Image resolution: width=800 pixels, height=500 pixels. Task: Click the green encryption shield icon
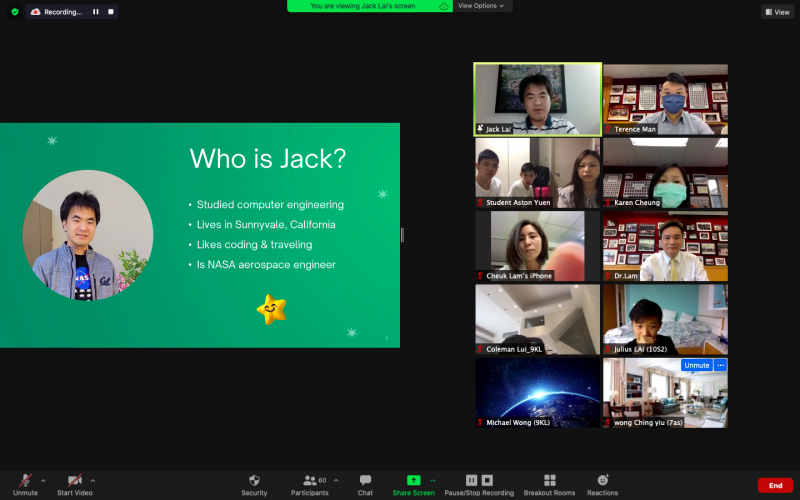(15, 12)
